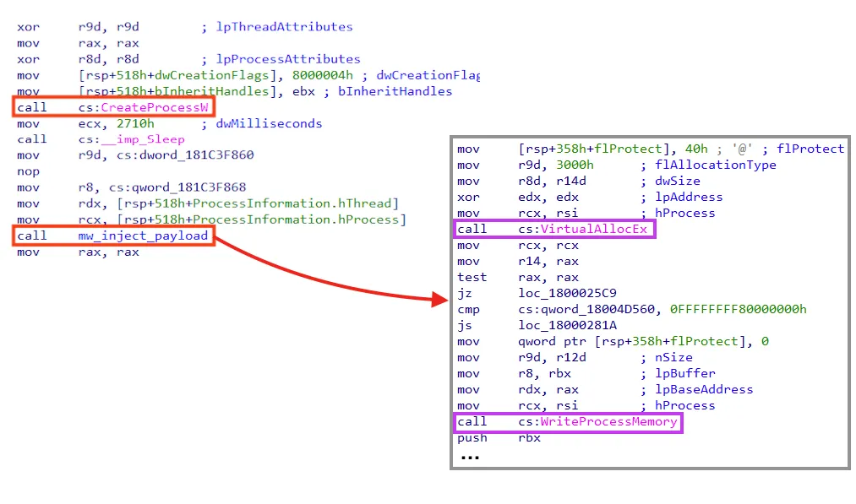Click the dwSize comment
Viewport: 856px width, 504px height.
[678, 182]
